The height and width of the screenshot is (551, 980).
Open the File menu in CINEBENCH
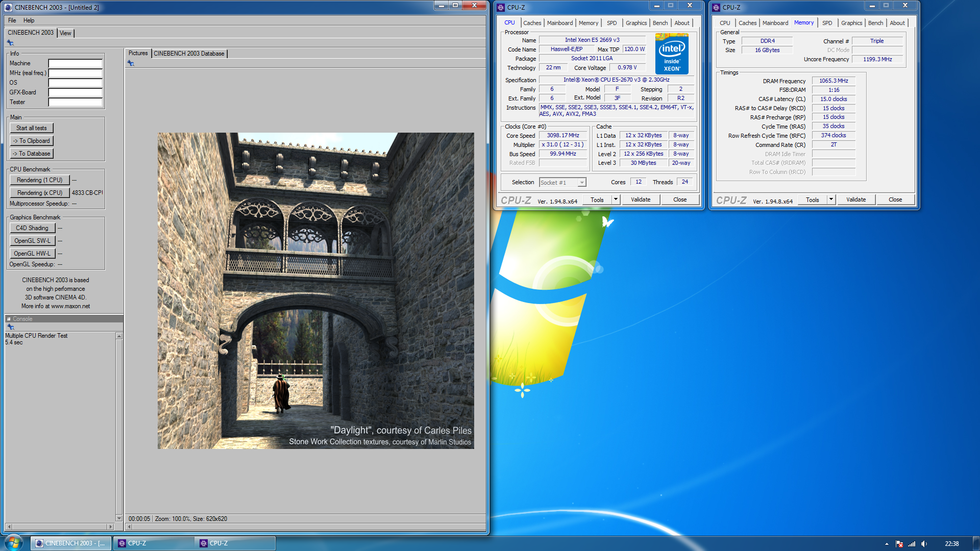coord(12,20)
